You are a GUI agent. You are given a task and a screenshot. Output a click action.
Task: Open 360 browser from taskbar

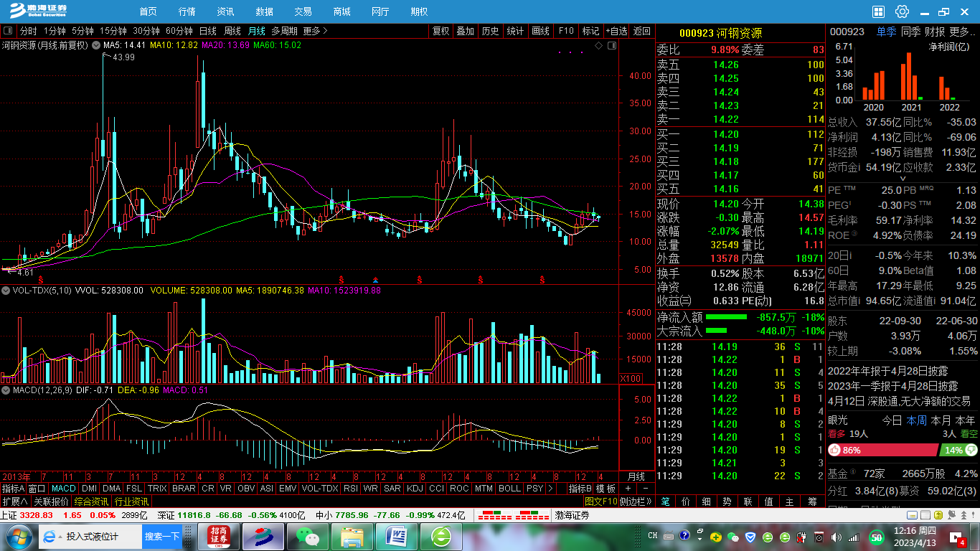tap(440, 537)
